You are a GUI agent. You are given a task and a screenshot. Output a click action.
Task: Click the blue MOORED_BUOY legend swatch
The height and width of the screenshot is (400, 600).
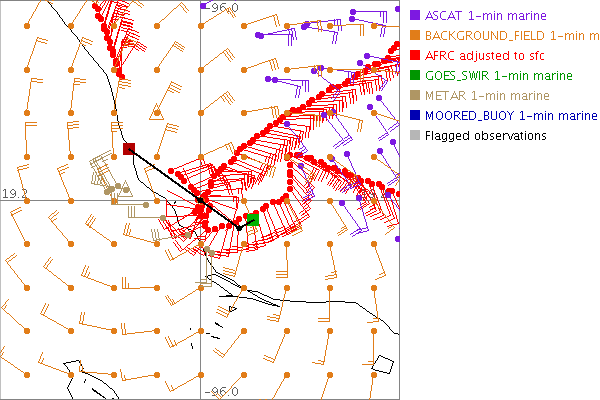click(x=414, y=115)
